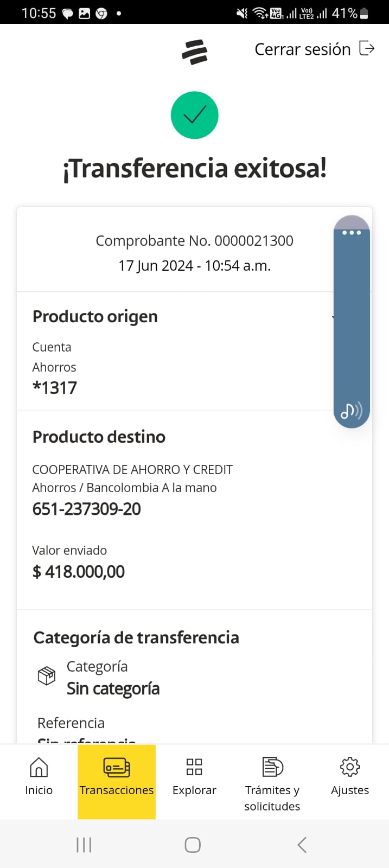The width and height of the screenshot is (389, 868).
Task: Tap the sound note icon on floating widget
Action: point(351,411)
